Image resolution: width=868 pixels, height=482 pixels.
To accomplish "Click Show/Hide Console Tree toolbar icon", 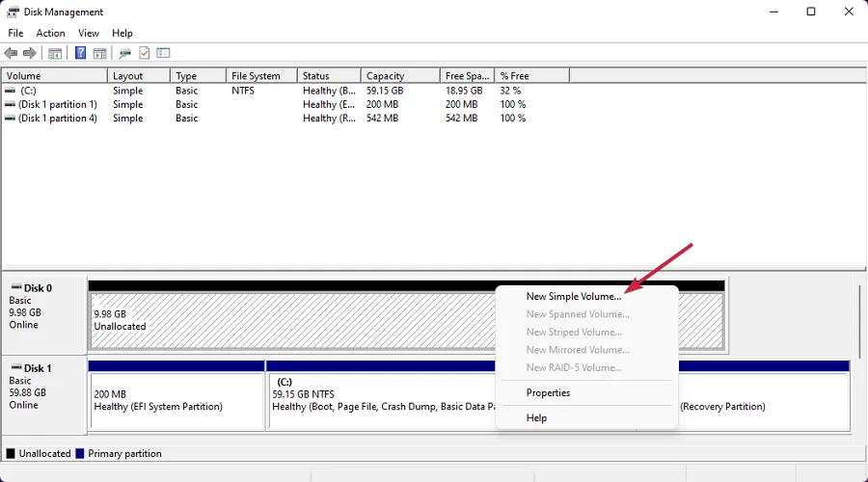I will [56, 53].
